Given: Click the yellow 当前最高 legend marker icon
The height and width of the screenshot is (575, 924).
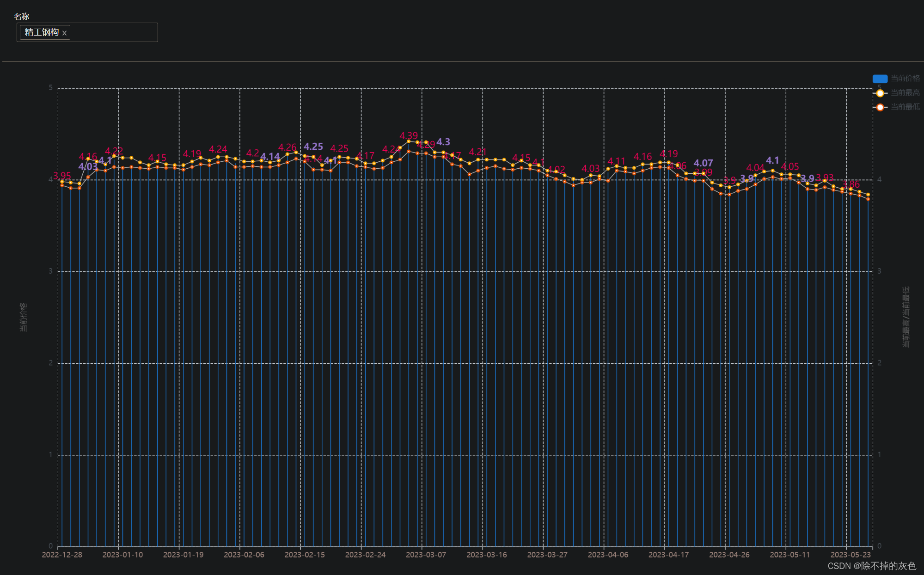Looking at the screenshot, I should tap(880, 93).
